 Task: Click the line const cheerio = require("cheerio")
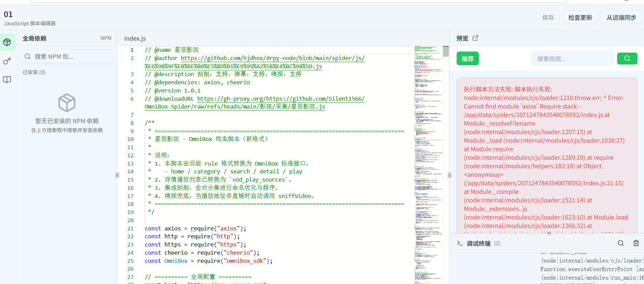(x=202, y=253)
